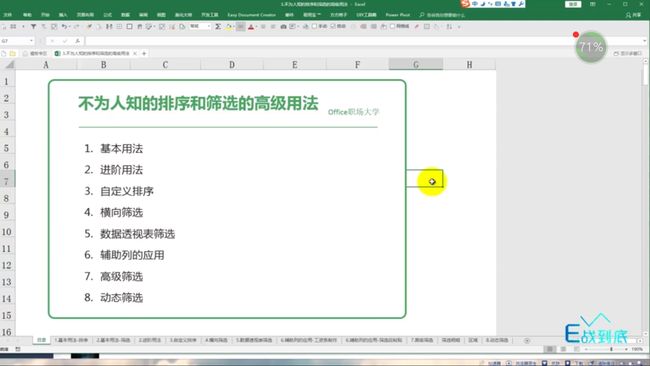Click list item 7. 高级筛选

(114, 276)
